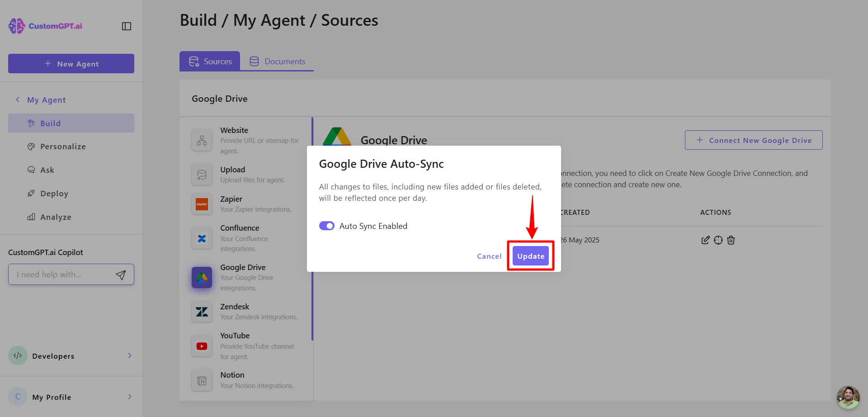Screen dimensions: 868x417
Task: Click Cancel in the Auto-Sync dialog
Action: (x=489, y=256)
